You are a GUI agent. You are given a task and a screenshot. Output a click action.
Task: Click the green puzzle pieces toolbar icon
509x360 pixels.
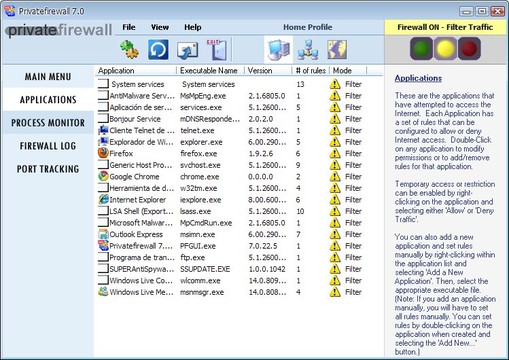(129, 50)
